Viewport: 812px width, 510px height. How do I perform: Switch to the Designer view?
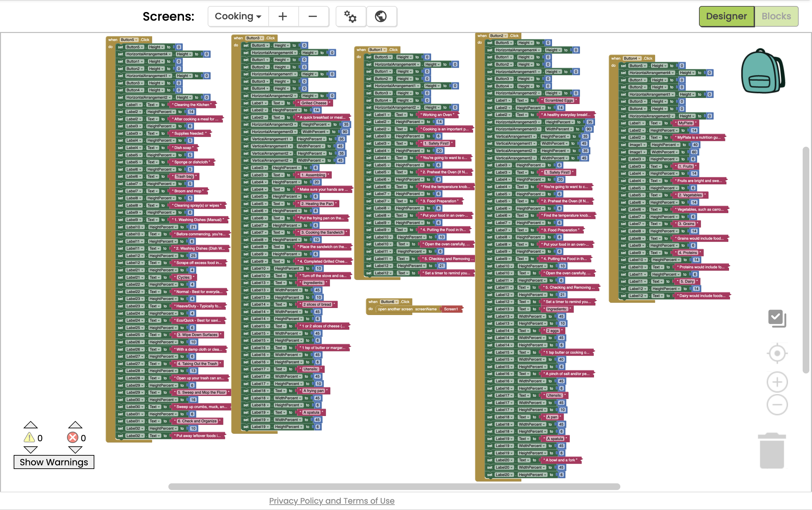coord(726,16)
